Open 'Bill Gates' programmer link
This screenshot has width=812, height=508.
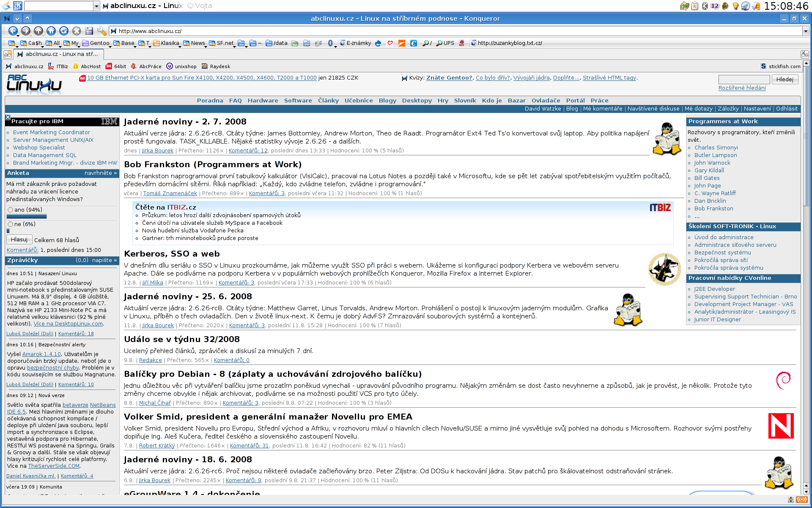click(x=707, y=178)
